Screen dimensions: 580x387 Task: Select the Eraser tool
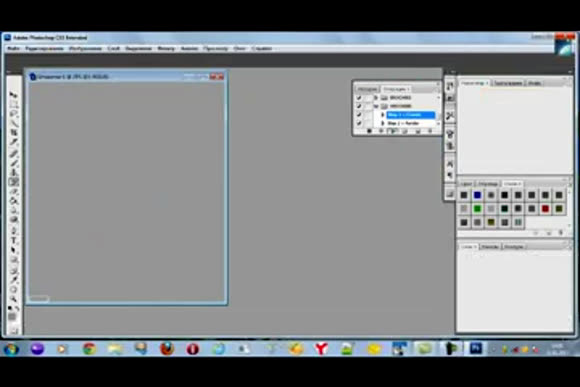click(14, 191)
